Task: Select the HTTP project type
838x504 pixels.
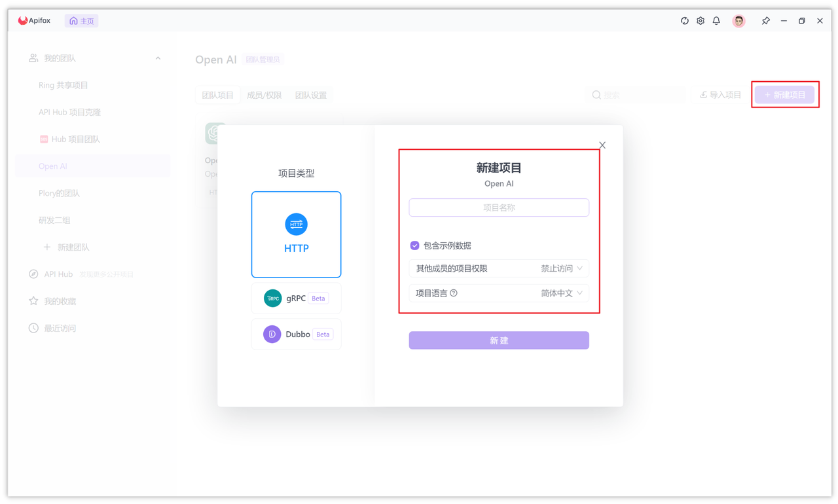Action: pos(296,234)
